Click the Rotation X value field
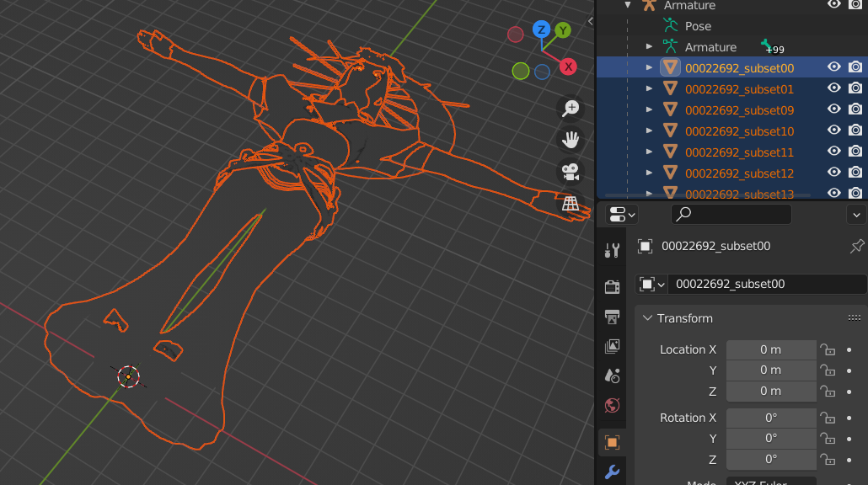868x485 pixels. pyautogui.click(x=771, y=418)
